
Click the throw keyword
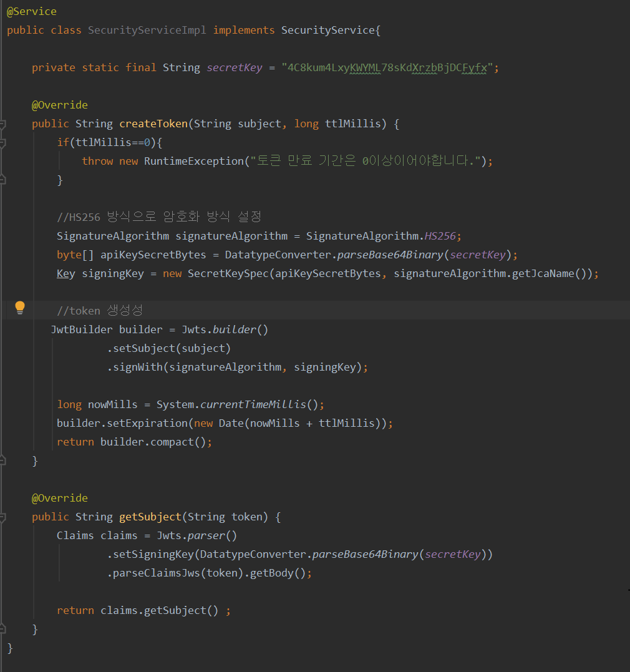click(x=97, y=161)
